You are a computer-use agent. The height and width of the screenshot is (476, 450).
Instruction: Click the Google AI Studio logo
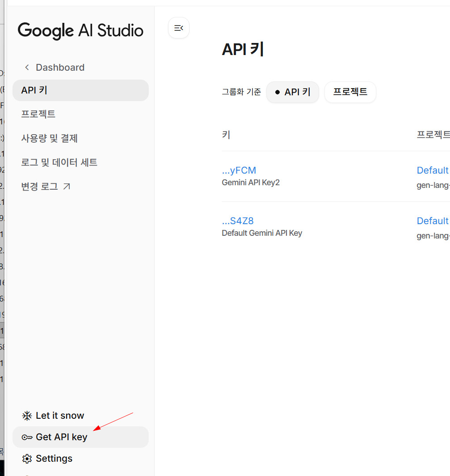(80, 30)
